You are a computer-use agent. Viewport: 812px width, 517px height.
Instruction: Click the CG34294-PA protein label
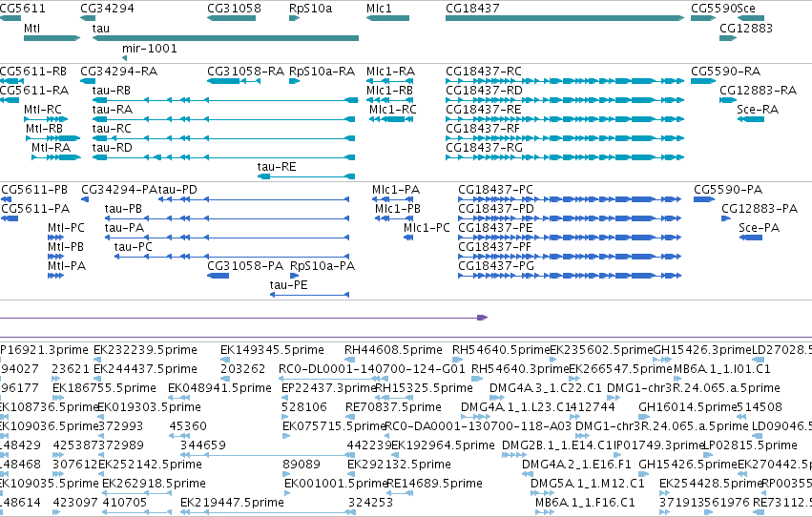coord(119,190)
